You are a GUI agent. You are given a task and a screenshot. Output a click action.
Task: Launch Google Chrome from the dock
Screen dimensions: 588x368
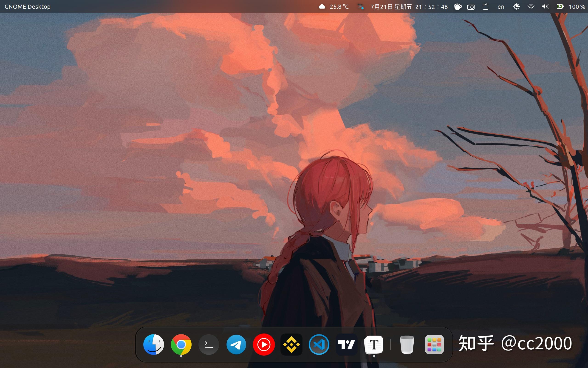point(181,344)
